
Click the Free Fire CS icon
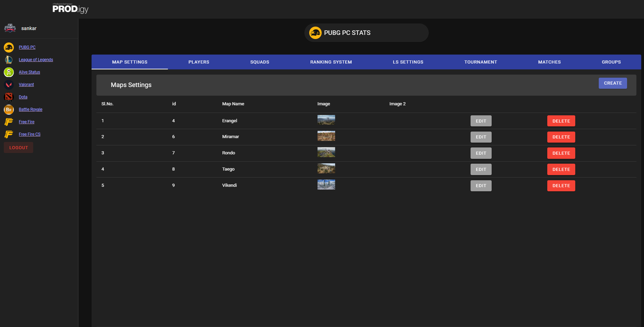point(9,134)
